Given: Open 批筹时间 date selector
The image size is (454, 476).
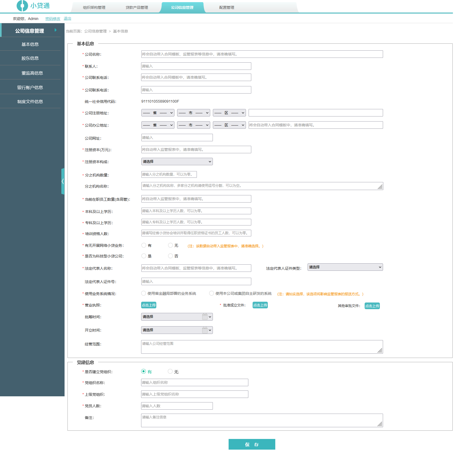Looking at the screenshot, I should click(177, 317).
